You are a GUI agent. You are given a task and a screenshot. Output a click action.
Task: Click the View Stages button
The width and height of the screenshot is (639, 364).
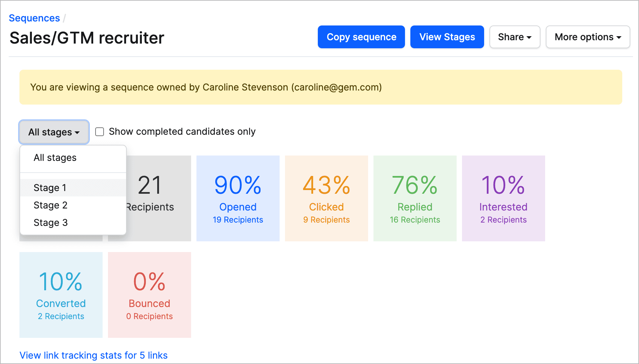point(447,37)
